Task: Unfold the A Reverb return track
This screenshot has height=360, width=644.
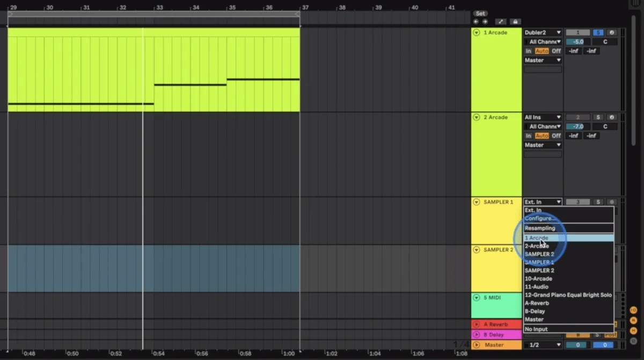Action: (476, 325)
